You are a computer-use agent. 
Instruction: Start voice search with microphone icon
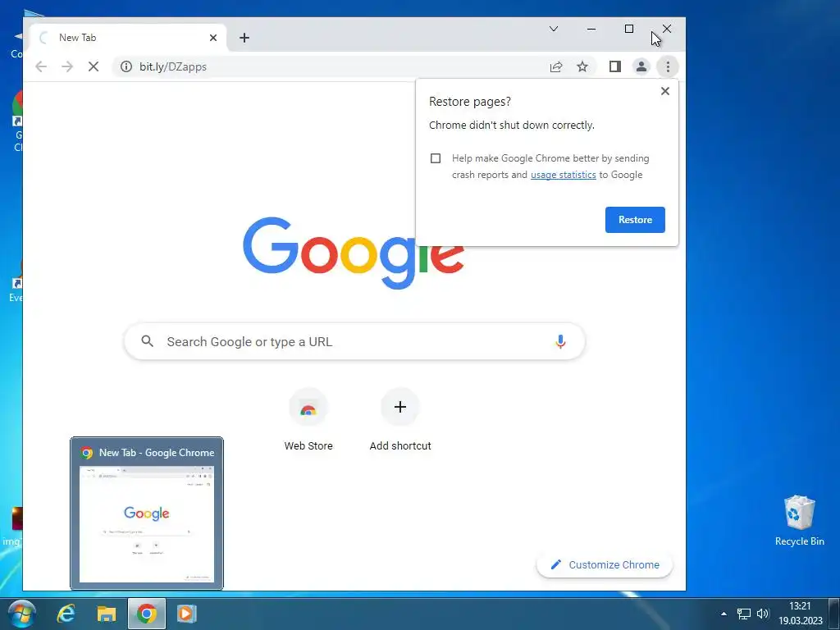point(560,341)
